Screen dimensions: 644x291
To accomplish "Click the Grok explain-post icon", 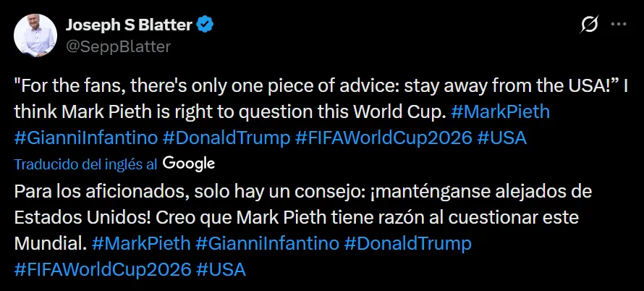I will tap(590, 25).
